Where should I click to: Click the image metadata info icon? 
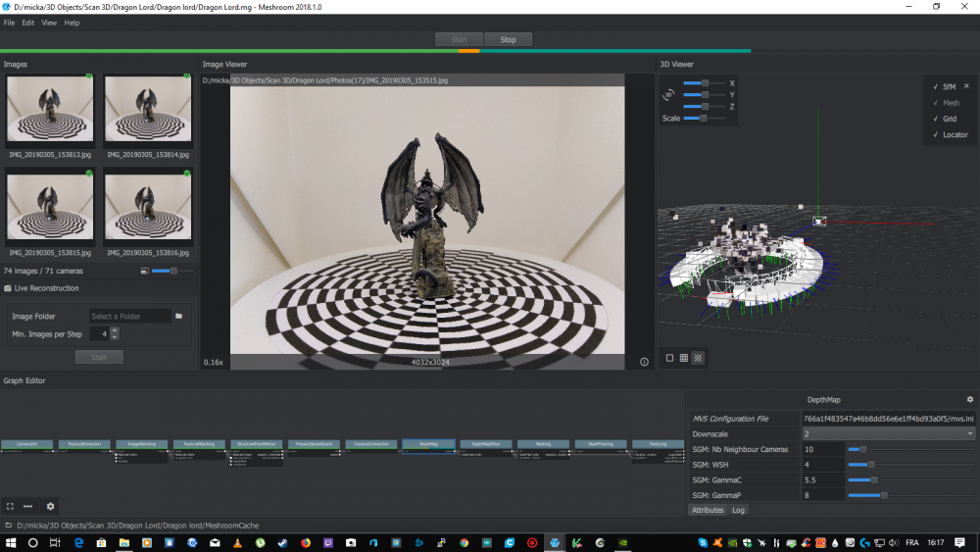[644, 362]
